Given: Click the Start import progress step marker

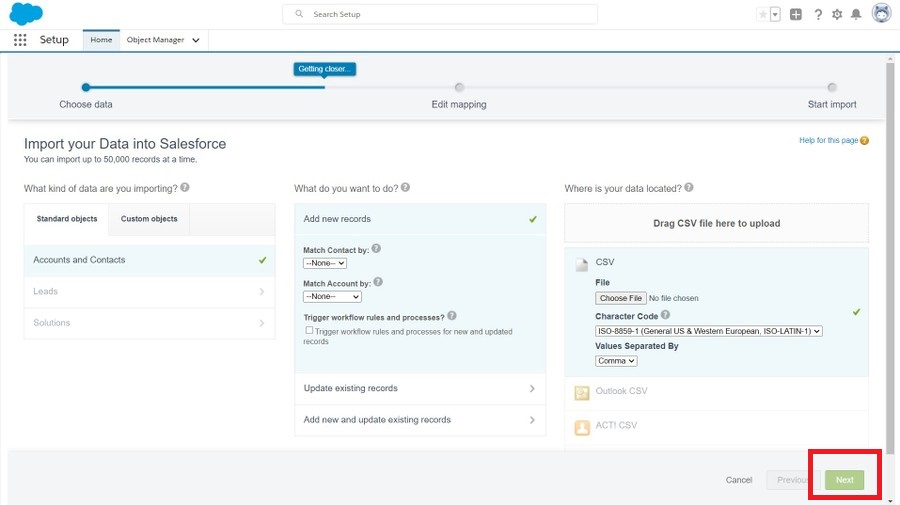Looking at the screenshot, I should click(832, 87).
